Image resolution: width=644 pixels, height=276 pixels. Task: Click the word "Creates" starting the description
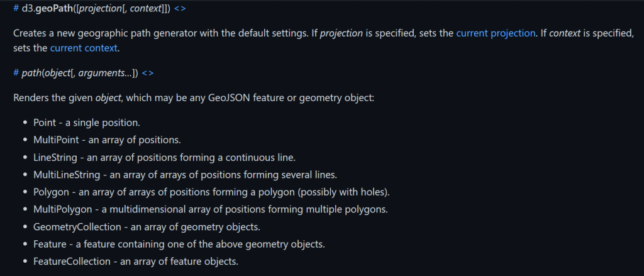[27, 33]
